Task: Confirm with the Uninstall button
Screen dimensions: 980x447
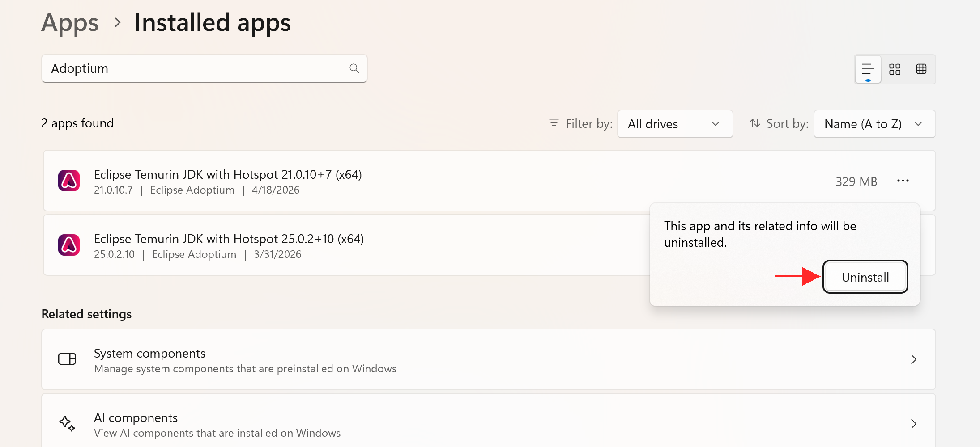Action: pyautogui.click(x=865, y=277)
